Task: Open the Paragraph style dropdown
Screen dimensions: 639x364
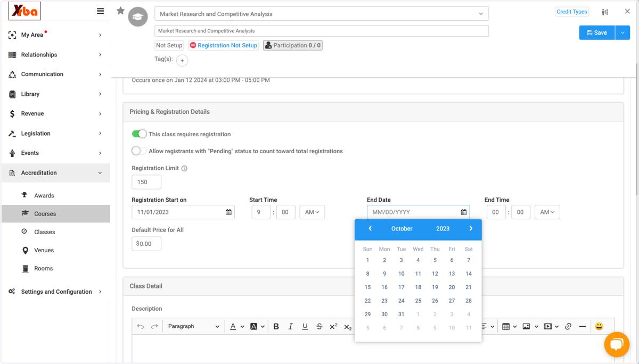Action: (x=193, y=326)
